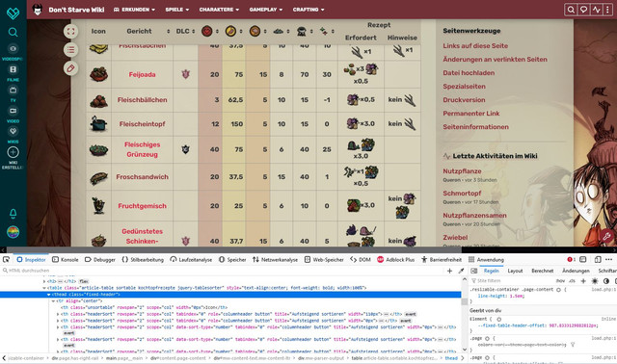Collapse the thead fixed-header node

49,295
